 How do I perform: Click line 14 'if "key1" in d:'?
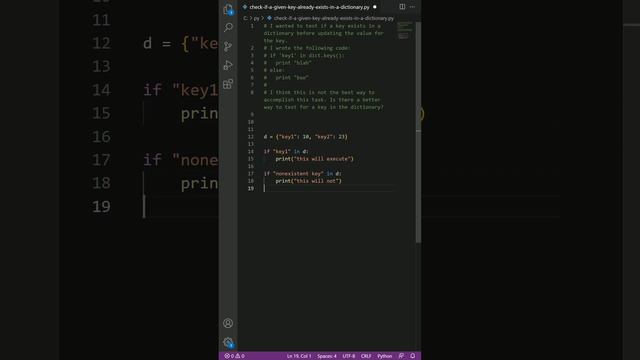click(x=286, y=151)
